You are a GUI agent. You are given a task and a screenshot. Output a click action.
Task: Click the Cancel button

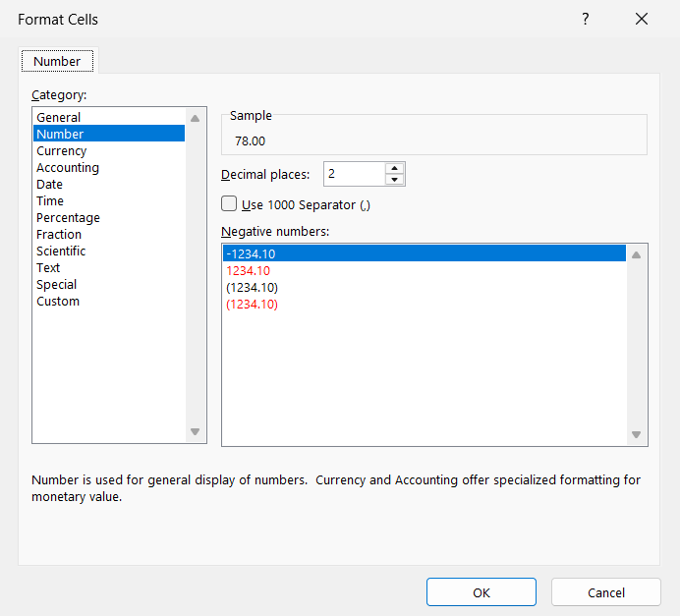point(606,592)
